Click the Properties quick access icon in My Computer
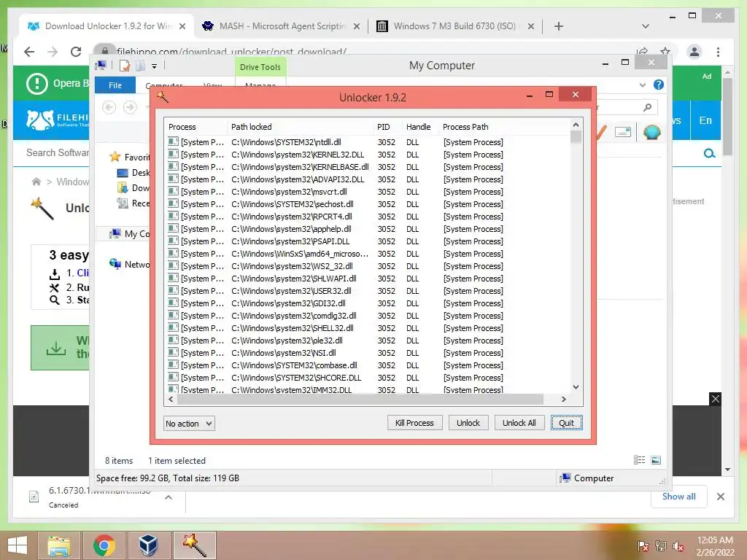747x560 pixels. [125, 66]
